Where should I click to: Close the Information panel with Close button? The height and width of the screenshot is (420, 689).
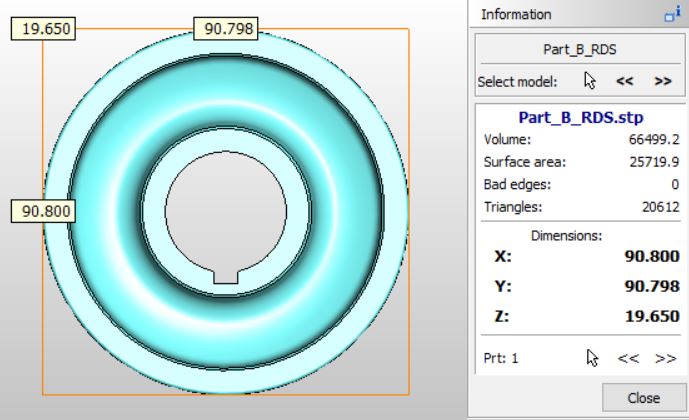(643, 398)
